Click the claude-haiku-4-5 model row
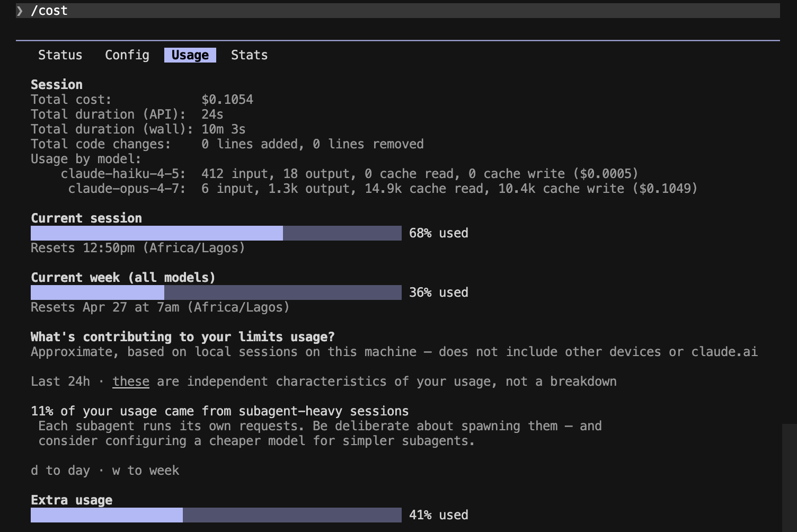This screenshot has width=797, height=532. tap(350, 174)
